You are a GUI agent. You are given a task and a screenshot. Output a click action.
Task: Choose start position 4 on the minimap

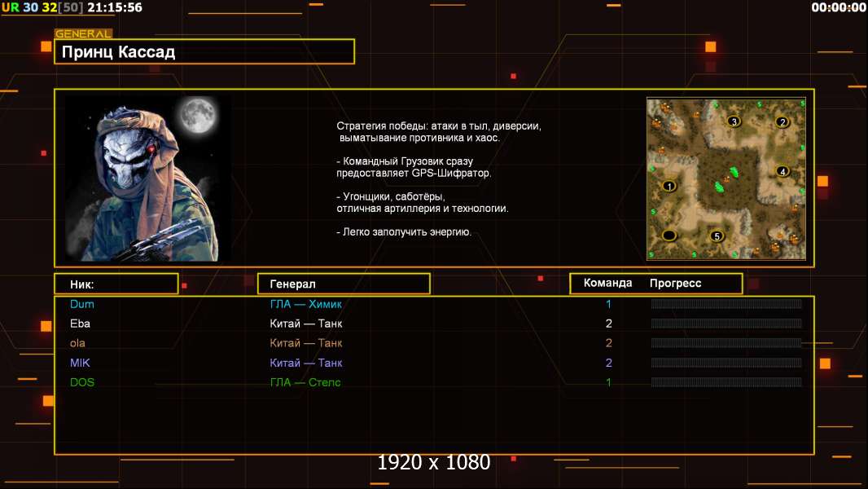783,171
